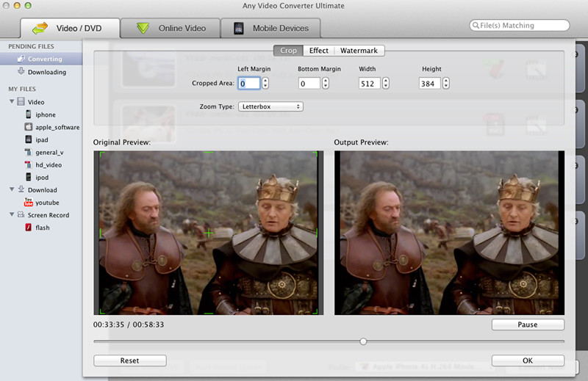
Task: Open the Zoom Type Letterbox dropdown
Action: click(270, 106)
